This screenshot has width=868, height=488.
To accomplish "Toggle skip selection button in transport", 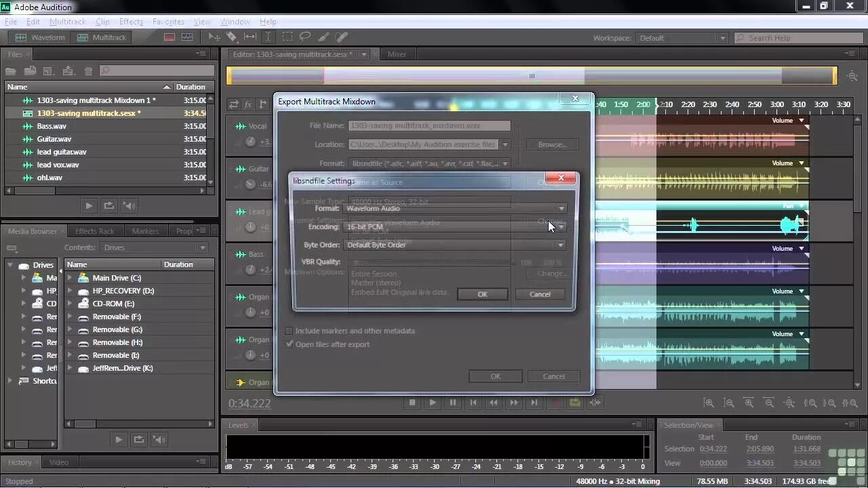I will click(595, 403).
